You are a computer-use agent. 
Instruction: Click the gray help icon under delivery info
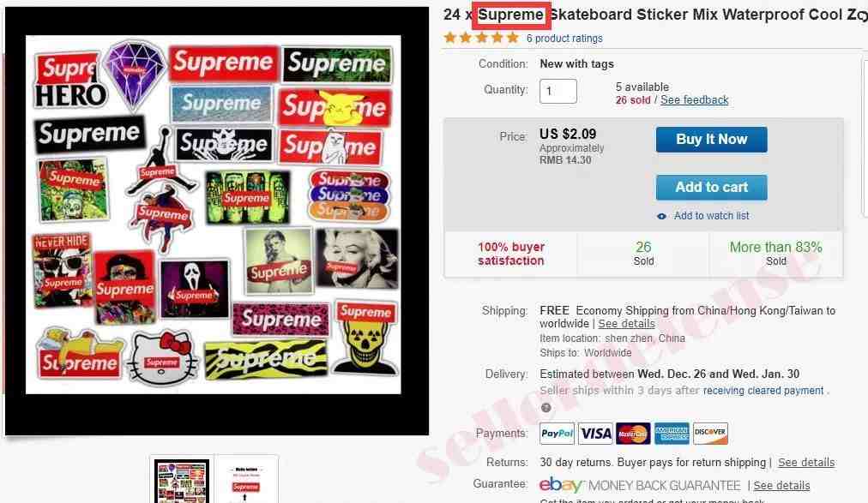[x=546, y=407]
